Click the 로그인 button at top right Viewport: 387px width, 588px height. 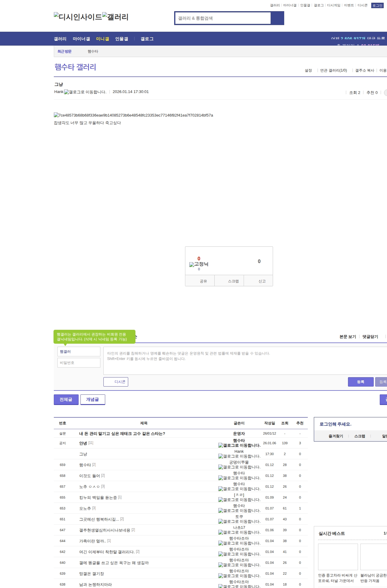tap(377, 5)
